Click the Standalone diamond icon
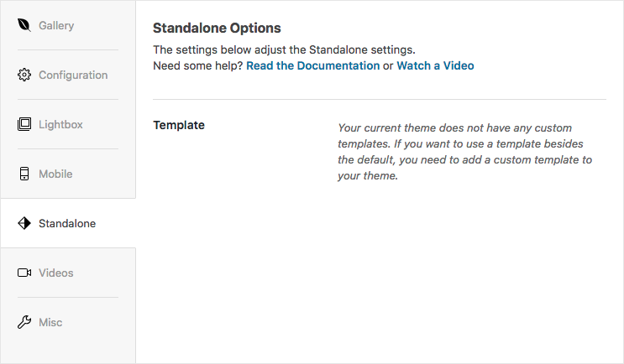 coord(24,223)
